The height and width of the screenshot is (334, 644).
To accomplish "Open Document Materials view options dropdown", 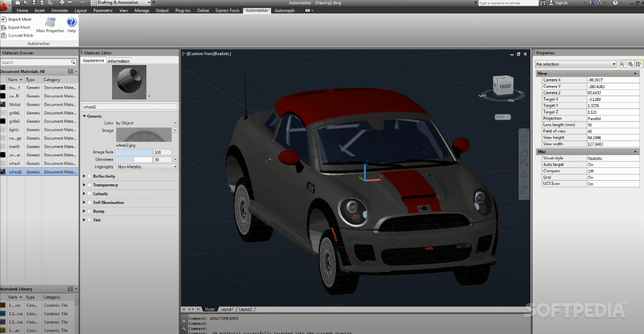I will point(73,71).
